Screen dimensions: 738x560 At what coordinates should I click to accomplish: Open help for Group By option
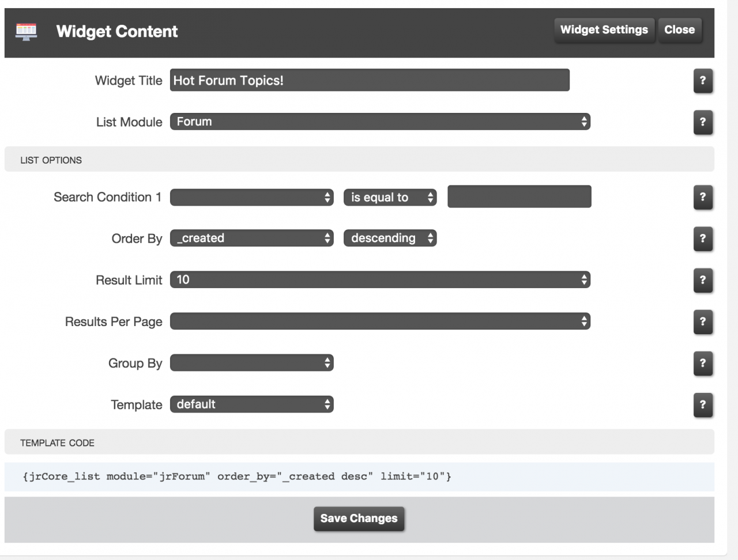coord(703,363)
